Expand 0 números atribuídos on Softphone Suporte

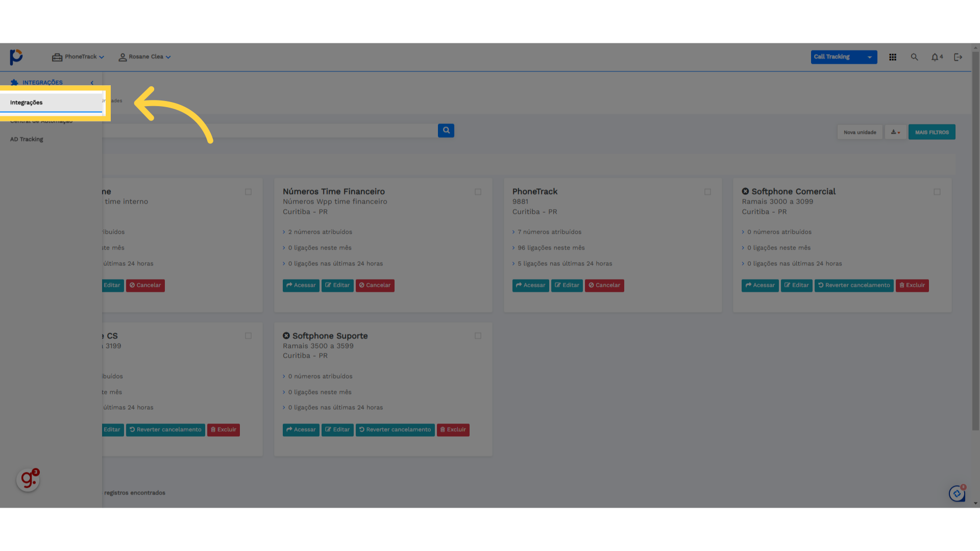click(317, 377)
